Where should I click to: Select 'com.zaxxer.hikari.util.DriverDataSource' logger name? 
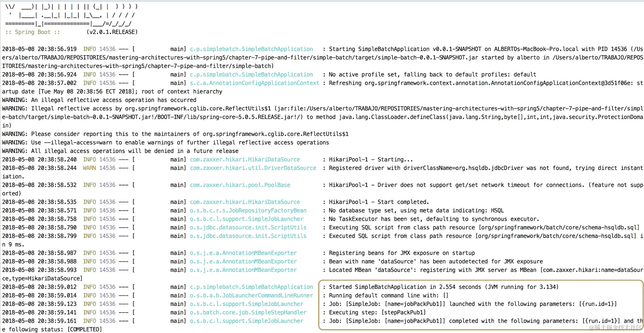click(x=253, y=168)
